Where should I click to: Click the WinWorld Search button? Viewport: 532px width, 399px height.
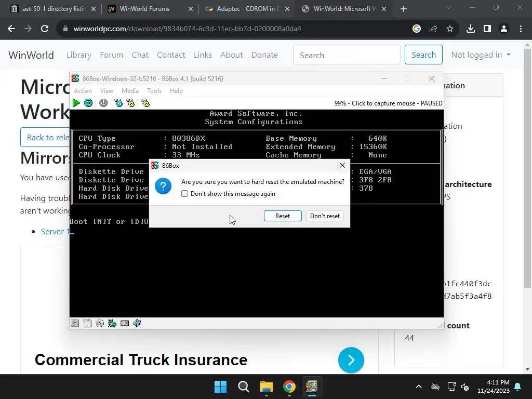point(423,55)
